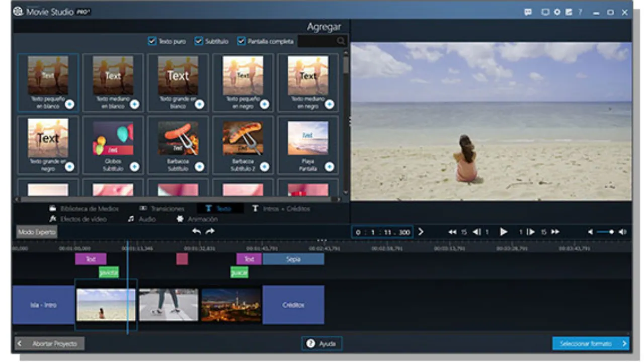Select the night city clip on timeline
The image size is (644, 362).
tap(231, 305)
